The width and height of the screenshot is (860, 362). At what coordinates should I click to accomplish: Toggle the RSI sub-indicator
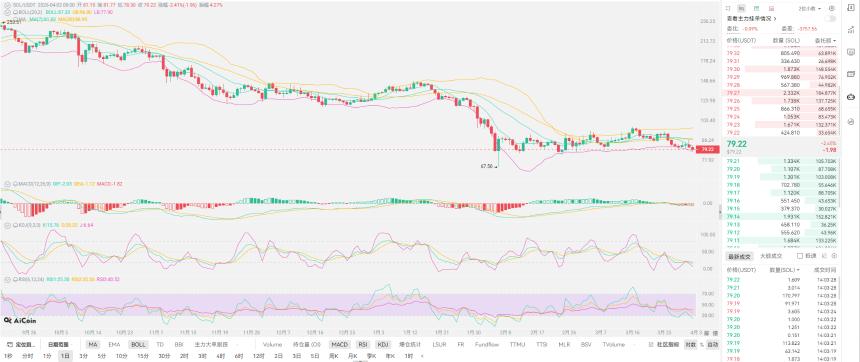363,344
